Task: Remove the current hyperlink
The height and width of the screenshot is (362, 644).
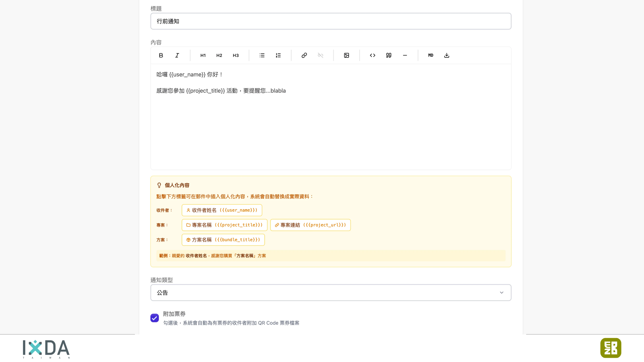Action: [x=320, y=55]
